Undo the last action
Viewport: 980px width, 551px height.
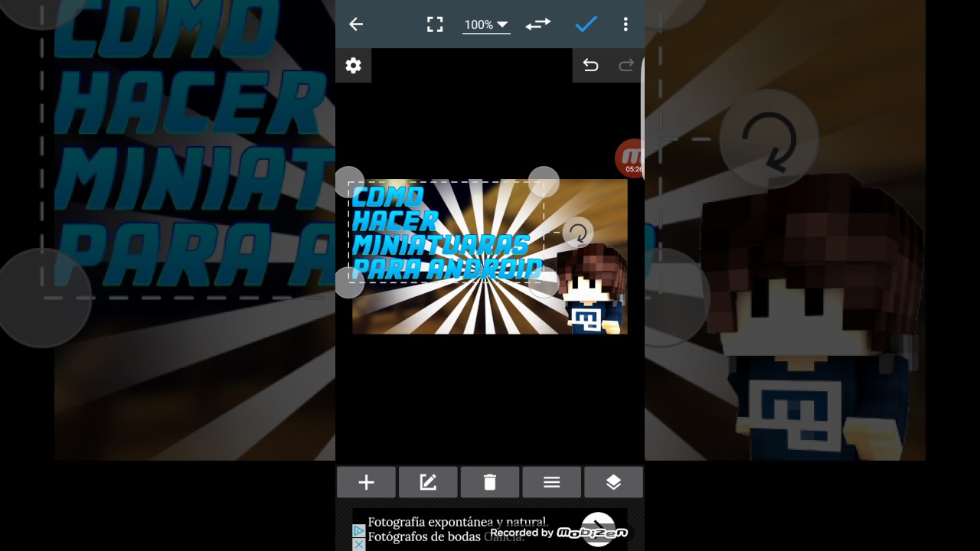pos(590,66)
